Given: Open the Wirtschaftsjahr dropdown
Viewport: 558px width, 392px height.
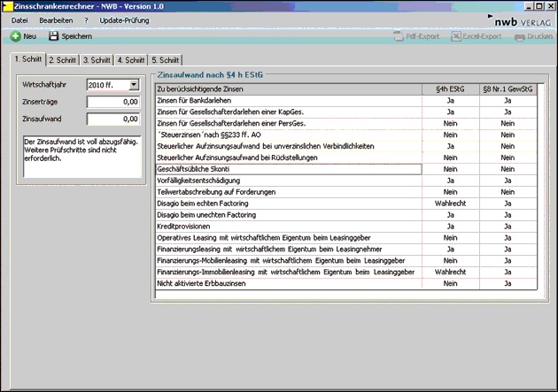Looking at the screenshot, I should 134,85.
